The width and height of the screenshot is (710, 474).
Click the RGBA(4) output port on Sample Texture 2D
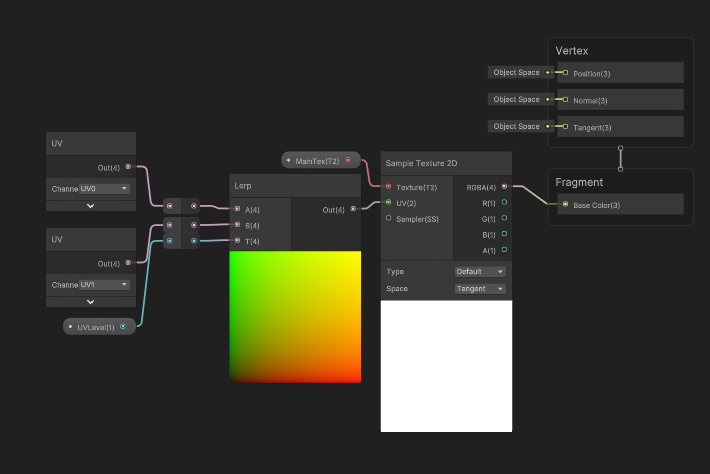pos(504,186)
